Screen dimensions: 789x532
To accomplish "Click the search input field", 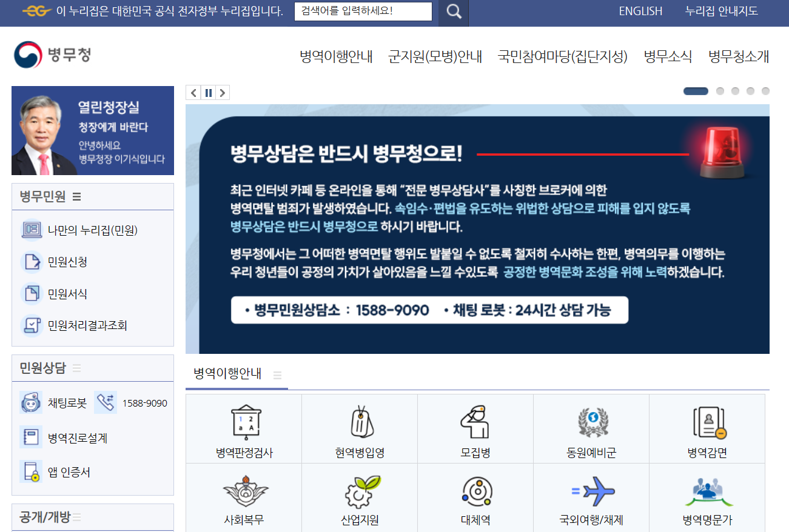I will tap(363, 10).
